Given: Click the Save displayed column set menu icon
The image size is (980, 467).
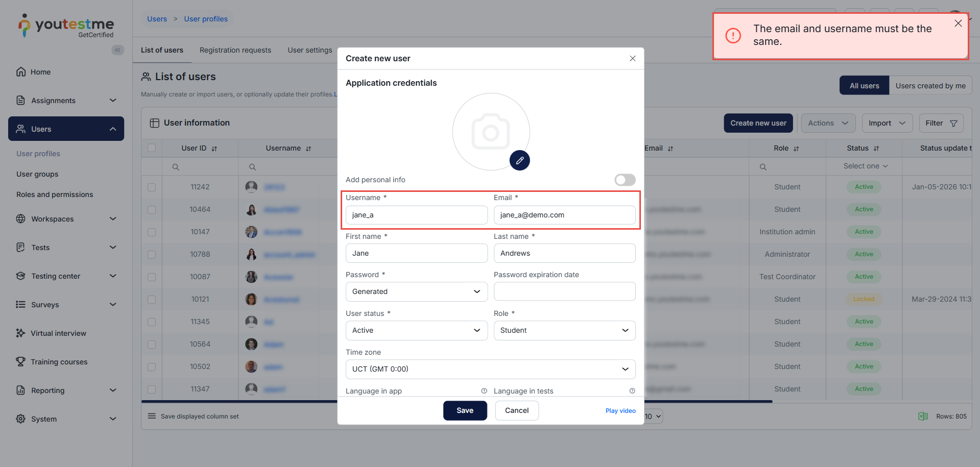Looking at the screenshot, I should tap(152, 416).
